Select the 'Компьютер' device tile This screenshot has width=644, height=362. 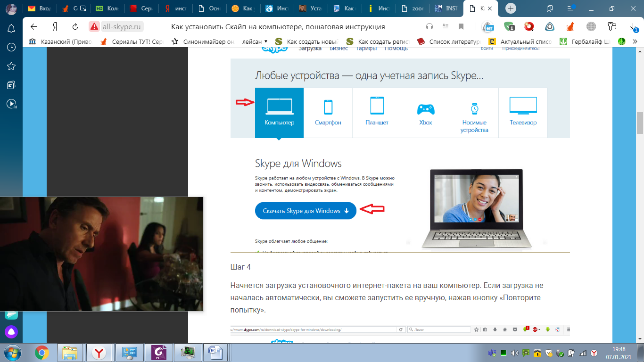[279, 113]
